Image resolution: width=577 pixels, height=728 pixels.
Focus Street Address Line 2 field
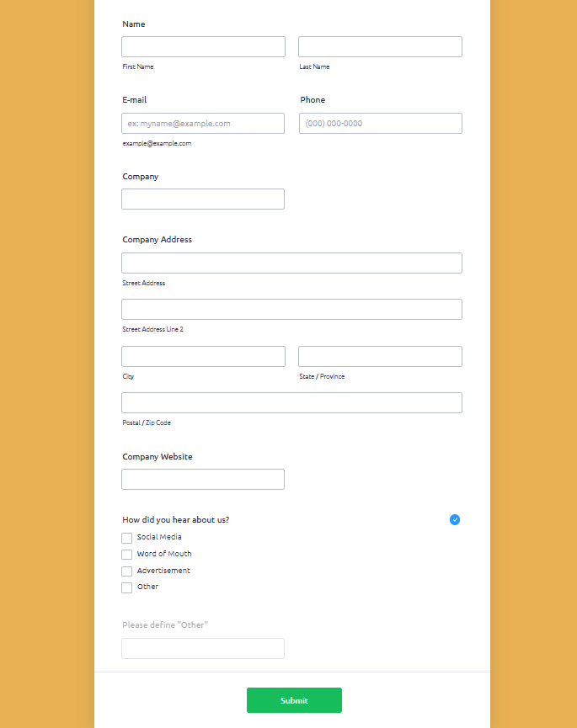click(x=291, y=309)
